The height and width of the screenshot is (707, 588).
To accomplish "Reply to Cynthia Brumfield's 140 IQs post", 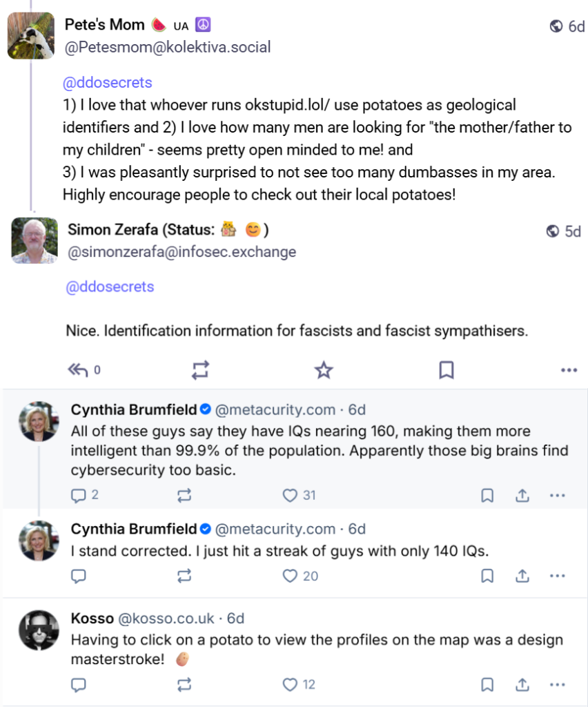I will click(79, 576).
